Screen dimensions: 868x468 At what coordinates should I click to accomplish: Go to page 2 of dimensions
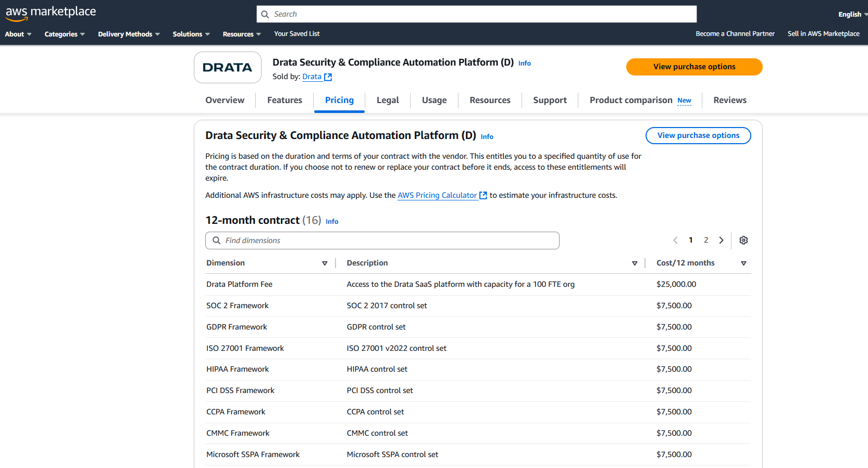(x=706, y=240)
